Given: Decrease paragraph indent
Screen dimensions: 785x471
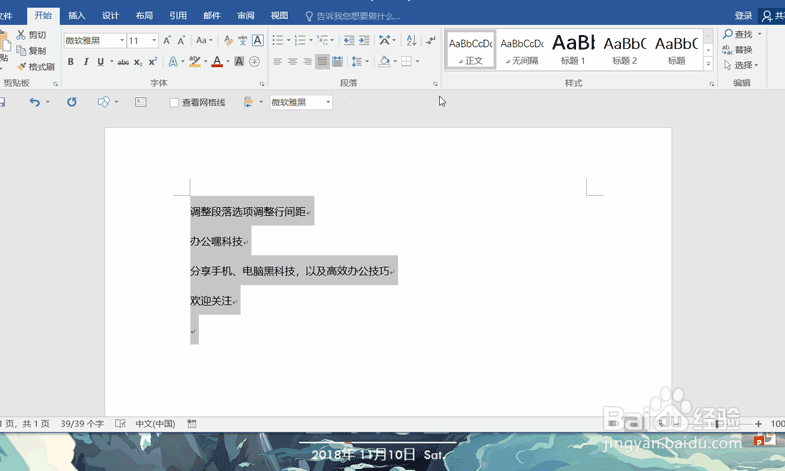Looking at the screenshot, I should [x=349, y=41].
